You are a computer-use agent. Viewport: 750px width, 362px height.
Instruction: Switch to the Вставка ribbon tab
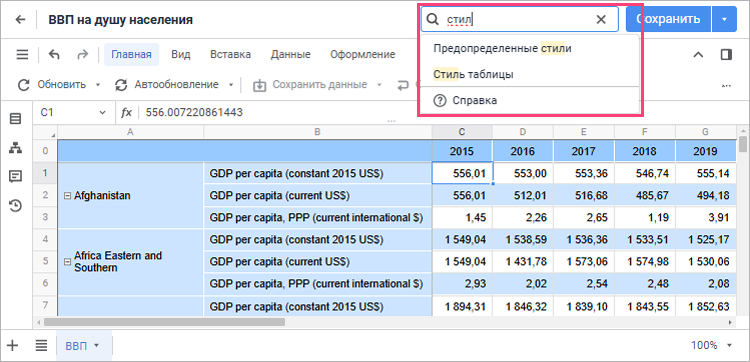point(230,55)
